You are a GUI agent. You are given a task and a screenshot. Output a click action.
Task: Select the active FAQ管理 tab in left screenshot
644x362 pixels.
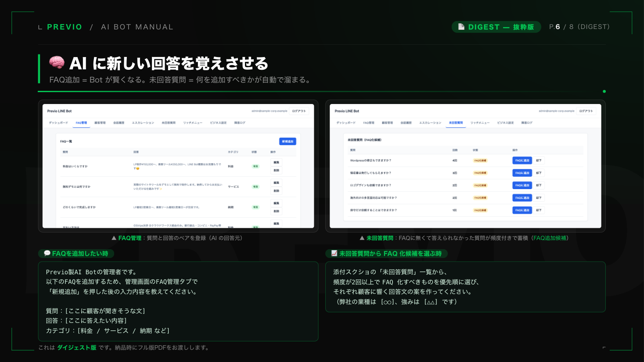[81, 123]
